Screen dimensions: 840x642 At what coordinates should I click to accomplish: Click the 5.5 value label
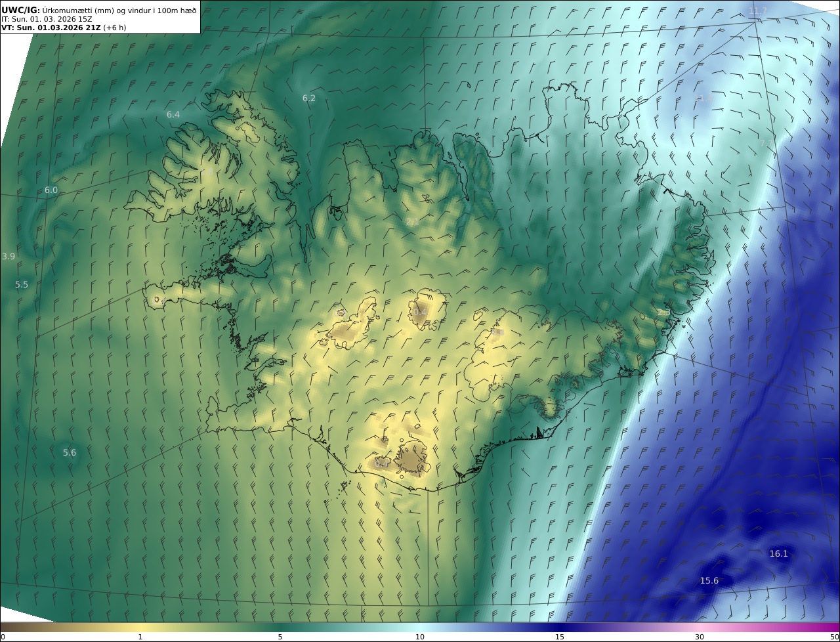[x=22, y=284]
